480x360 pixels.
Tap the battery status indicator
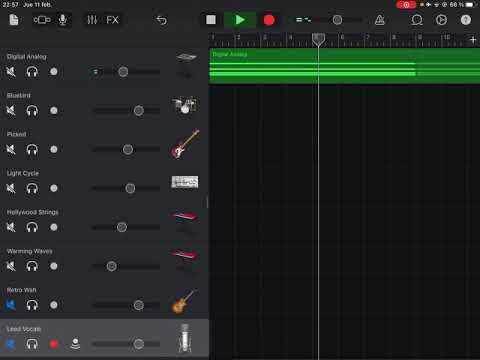[x=471, y=5]
